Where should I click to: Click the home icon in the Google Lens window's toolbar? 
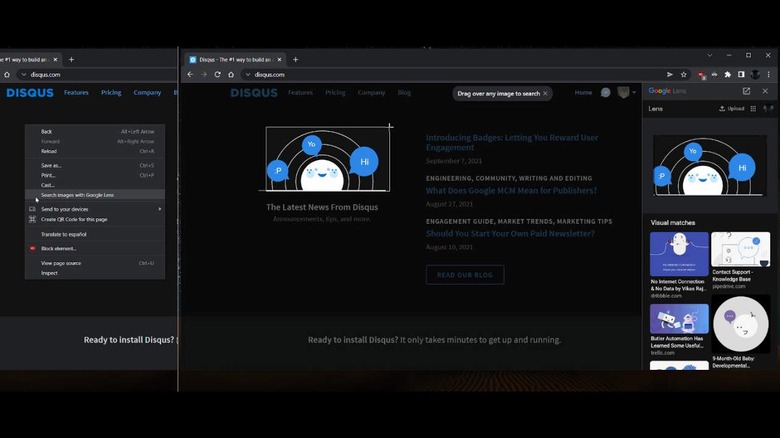click(231, 74)
